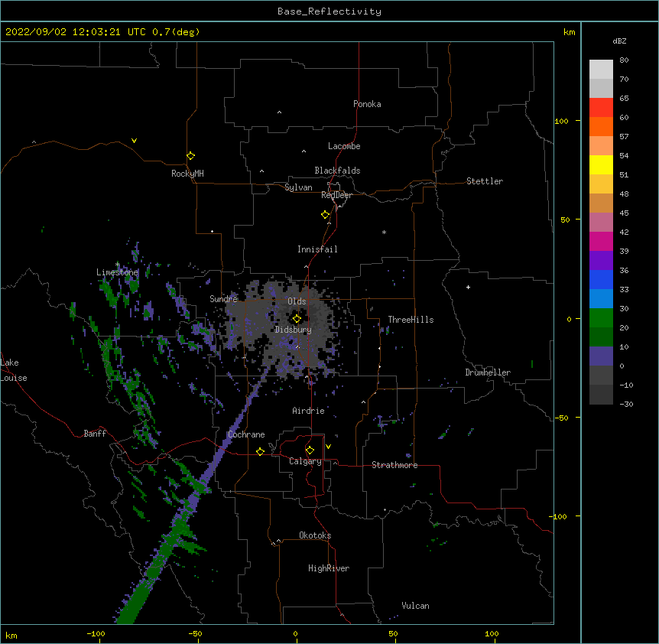The height and width of the screenshot is (644, 659).
Task: Click the white asterisk marker east of Innisfail
Action: (384, 232)
